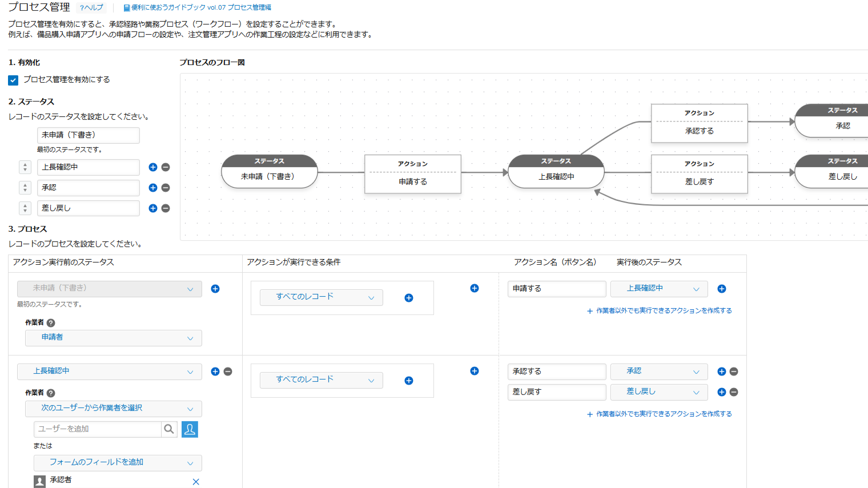Remove the 差し戻し status row
868x488 pixels.
point(166,208)
